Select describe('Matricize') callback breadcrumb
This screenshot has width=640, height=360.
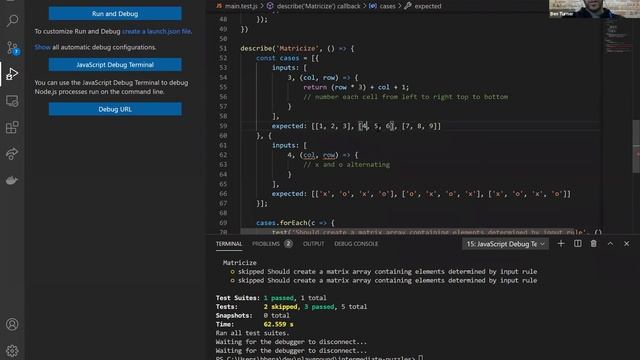(x=314, y=6)
